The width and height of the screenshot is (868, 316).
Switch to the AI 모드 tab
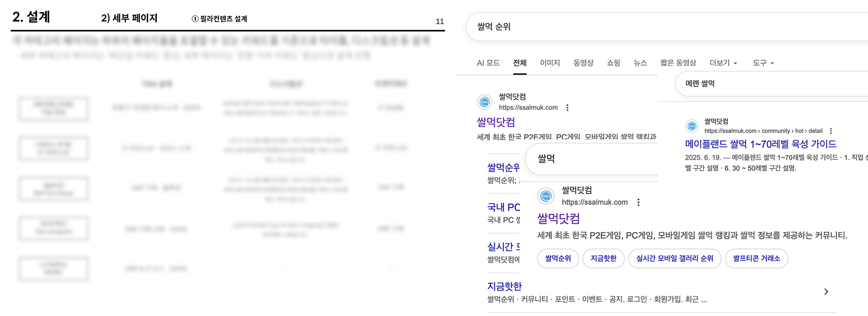pos(488,63)
